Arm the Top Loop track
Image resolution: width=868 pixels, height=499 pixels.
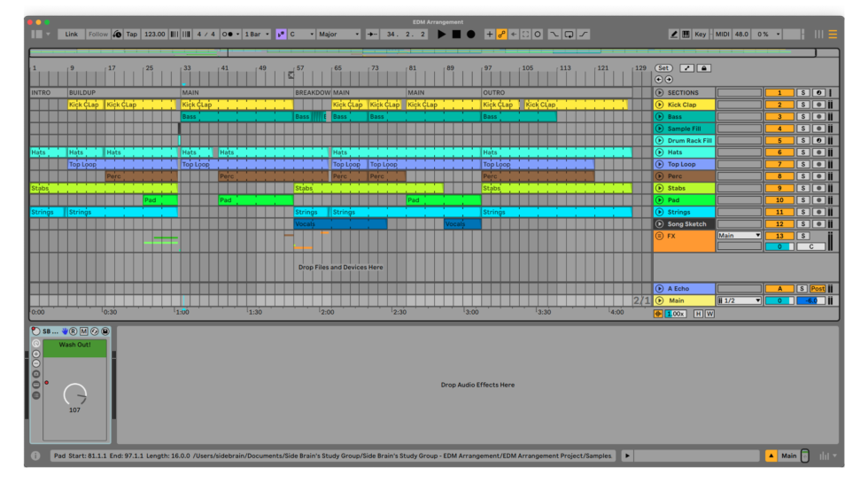pos(818,165)
